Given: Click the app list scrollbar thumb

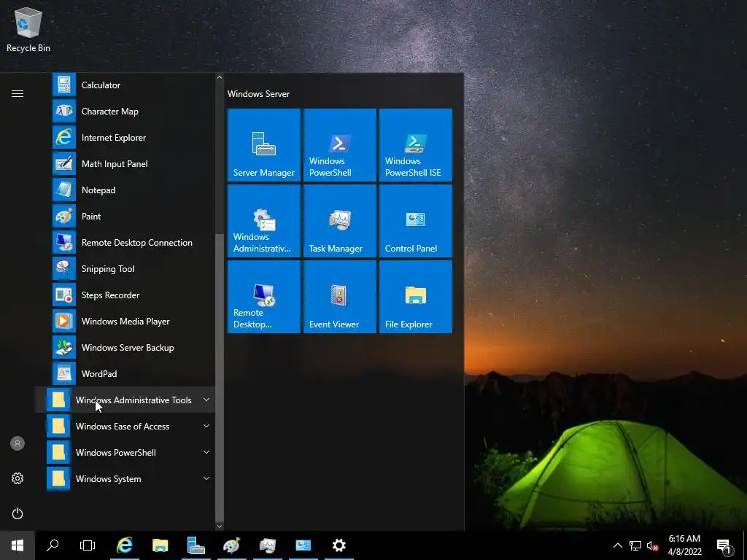Looking at the screenshot, I should point(219,377).
